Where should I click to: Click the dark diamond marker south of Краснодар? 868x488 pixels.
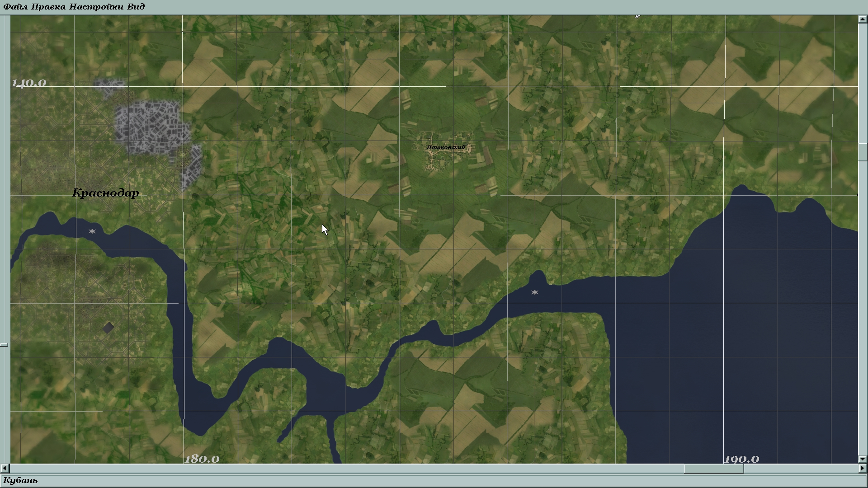pos(108,328)
